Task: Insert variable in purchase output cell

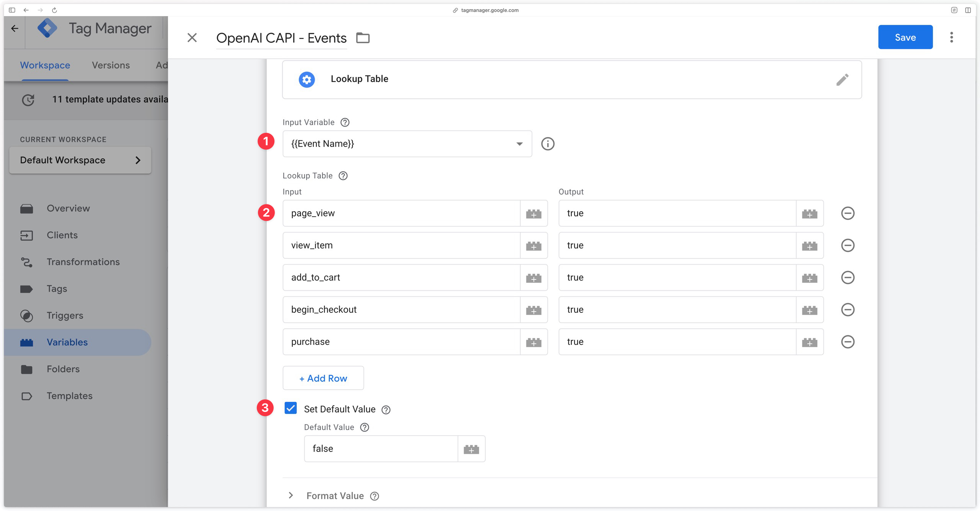Action: [810, 342]
